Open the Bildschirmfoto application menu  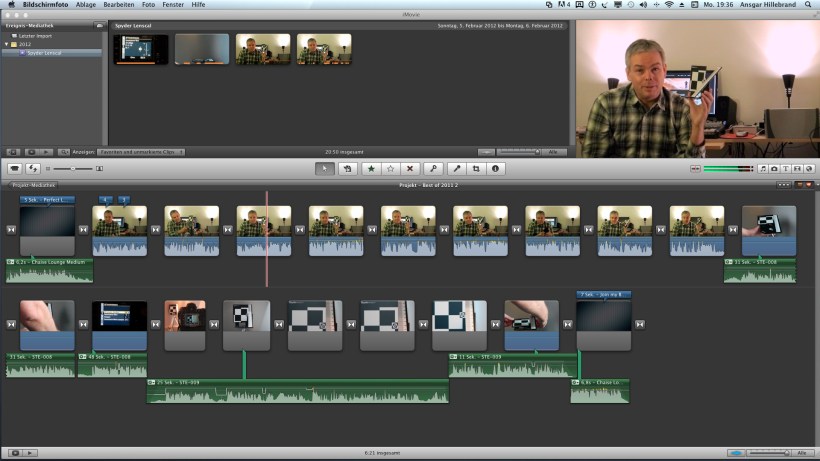(x=45, y=4)
